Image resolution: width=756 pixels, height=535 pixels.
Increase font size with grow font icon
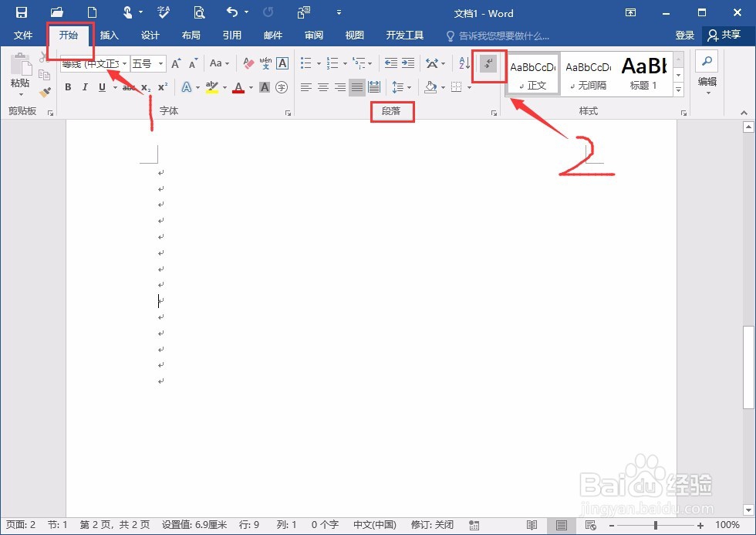coord(177,63)
